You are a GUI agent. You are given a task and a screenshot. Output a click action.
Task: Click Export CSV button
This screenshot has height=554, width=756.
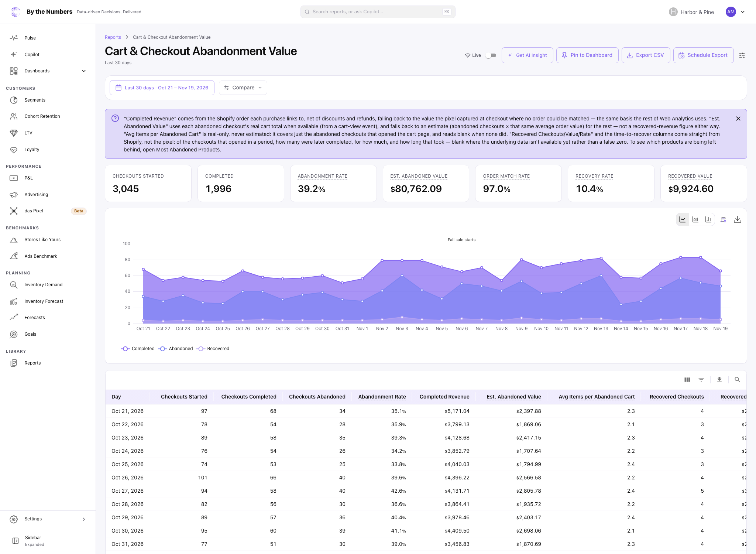click(x=646, y=55)
